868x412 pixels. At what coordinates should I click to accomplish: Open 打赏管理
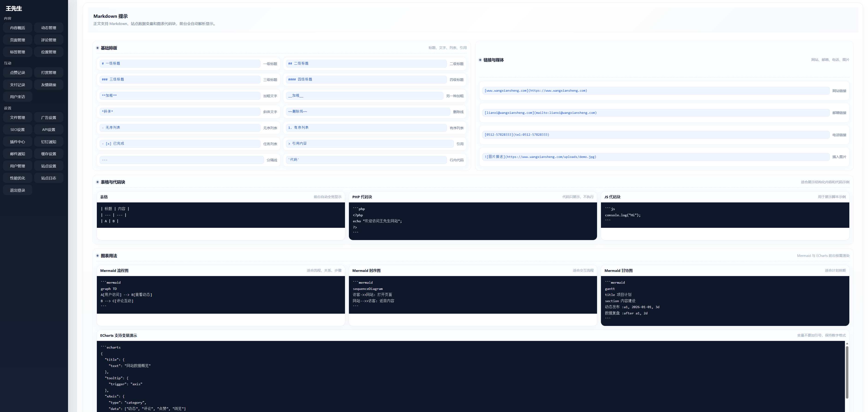click(48, 72)
